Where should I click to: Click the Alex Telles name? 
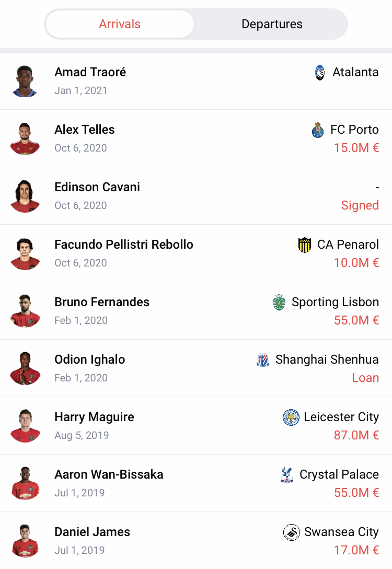point(85,130)
